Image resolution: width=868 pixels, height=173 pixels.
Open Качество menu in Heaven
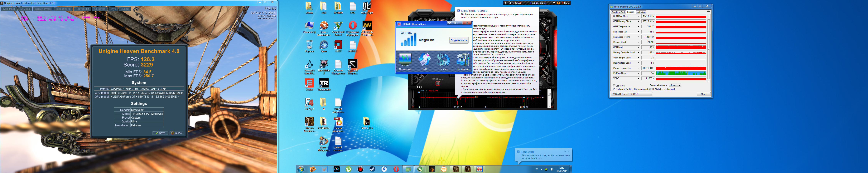pyautogui.click(x=99, y=9)
